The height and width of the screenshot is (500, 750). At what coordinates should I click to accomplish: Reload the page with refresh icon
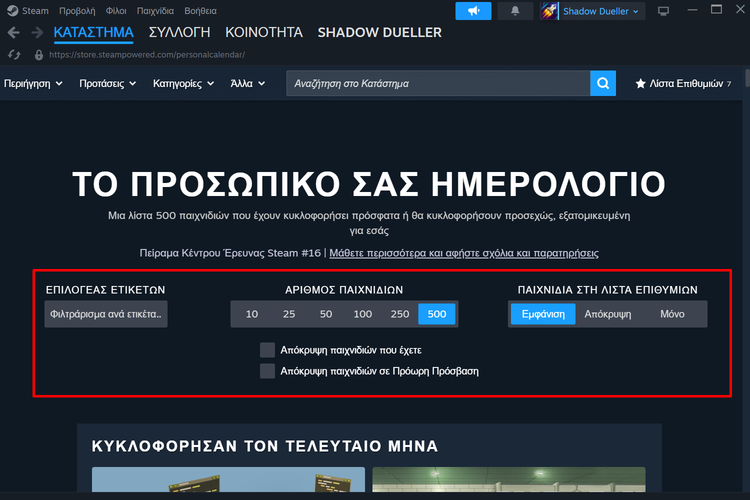[x=14, y=54]
